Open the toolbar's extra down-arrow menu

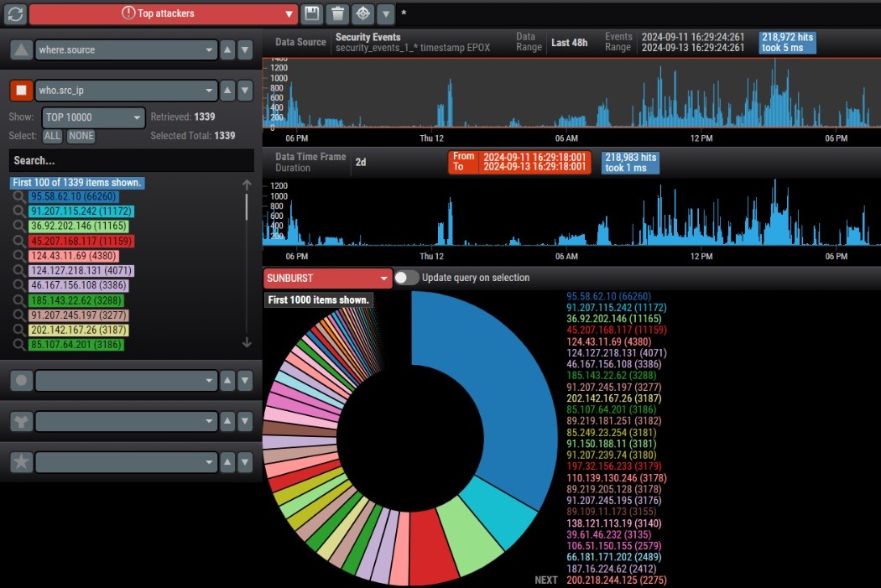(385, 13)
